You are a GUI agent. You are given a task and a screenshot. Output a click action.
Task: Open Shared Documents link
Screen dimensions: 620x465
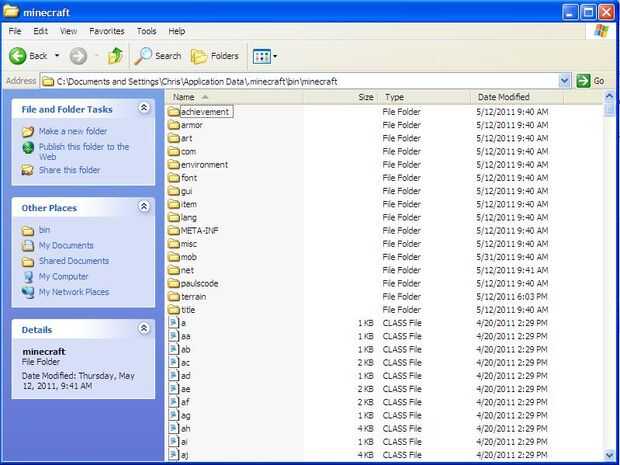click(x=74, y=261)
